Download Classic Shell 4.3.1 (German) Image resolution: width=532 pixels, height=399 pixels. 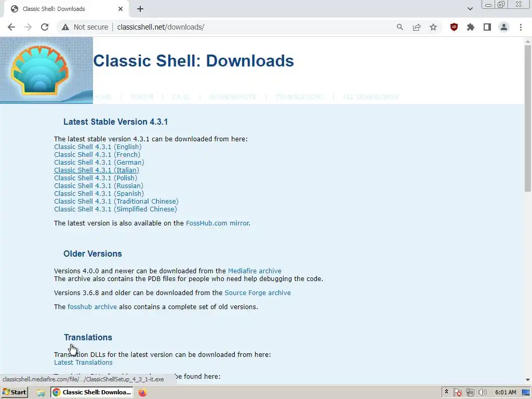coord(99,163)
